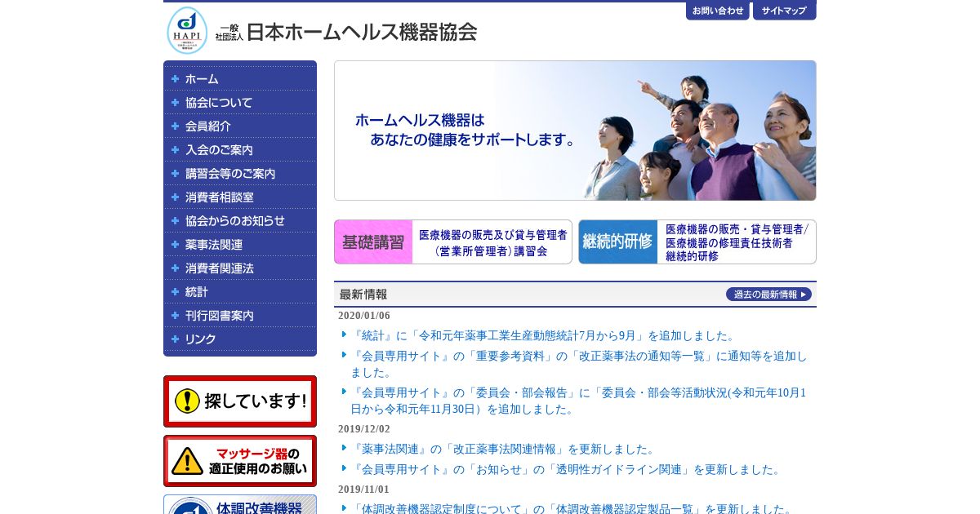The width and height of the screenshot is (980, 514).
Task: Open 体調改善機器 banner
Action: [x=240, y=504]
